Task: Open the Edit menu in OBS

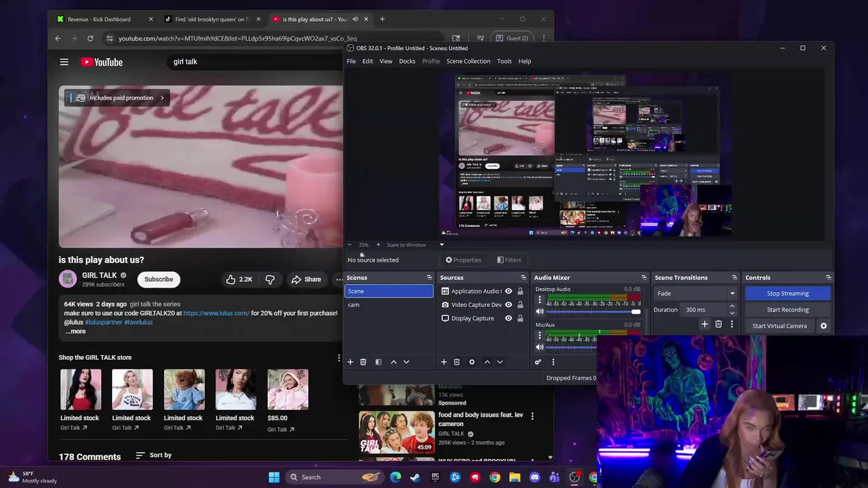Action: click(368, 61)
